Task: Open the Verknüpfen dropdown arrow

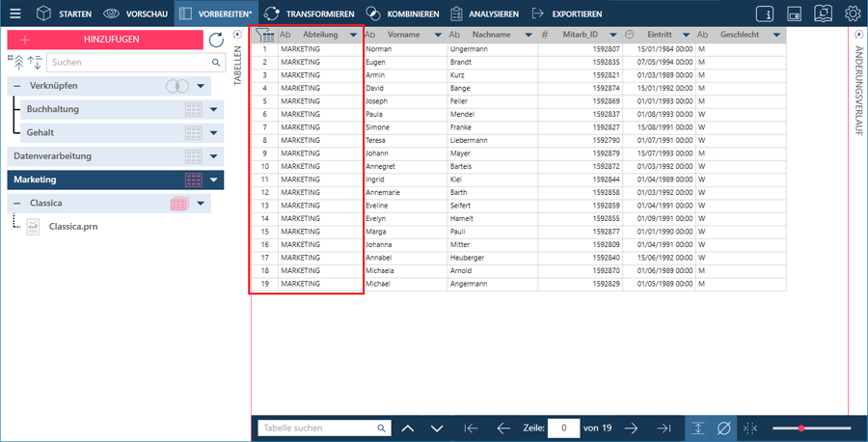Action: coord(201,86)
